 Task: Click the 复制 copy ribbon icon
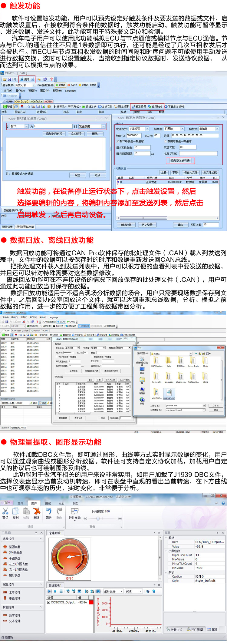coord(16,514)
